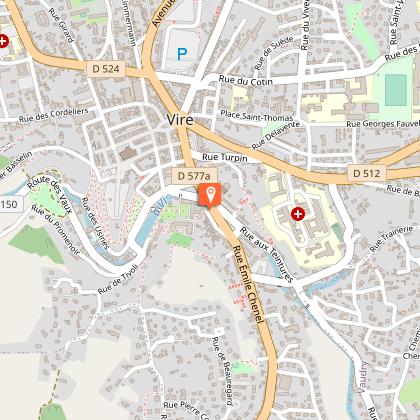Click the Place Saint-Thomas label
The image size is (420, 420).
pos(257,116)
